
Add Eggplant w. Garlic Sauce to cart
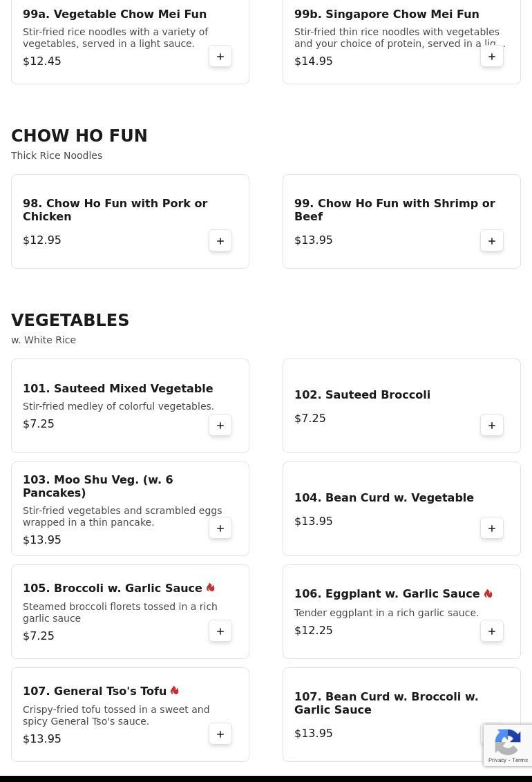point(492,631)
